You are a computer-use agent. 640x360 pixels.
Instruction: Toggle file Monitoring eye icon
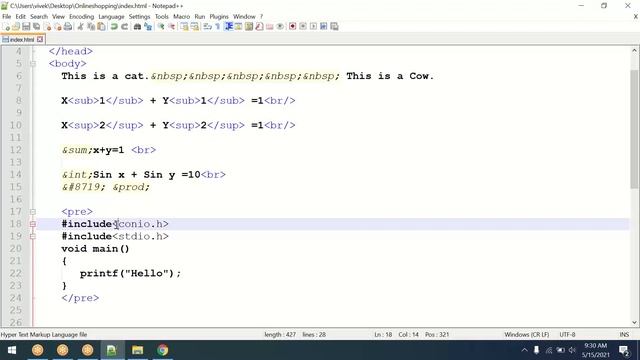click(x=280, y=27)
